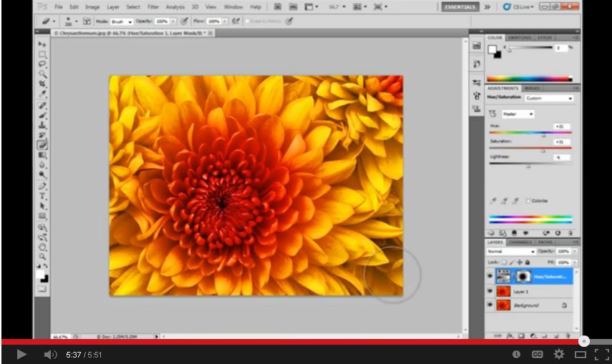Open YouTube player settings gear
The image size is (612, 364).
pos(558,354)
